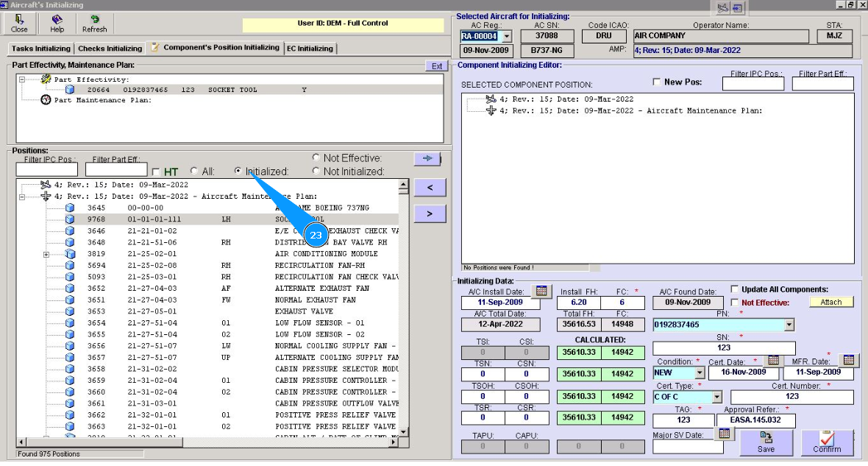Viewport: 868px width, 466px height.
Task: Open calendar icon for Cert. Date
Action: pos(773,360)
